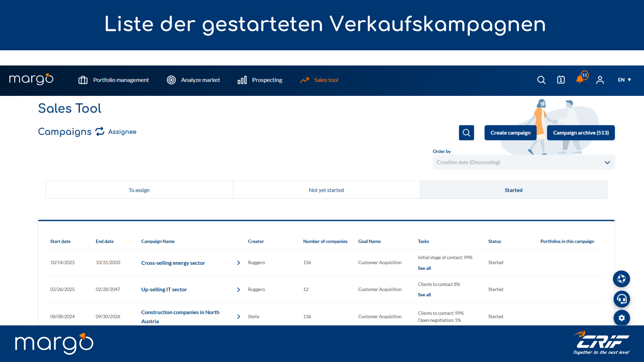
Task: Open the gear settings floating button
Action: 622,318
